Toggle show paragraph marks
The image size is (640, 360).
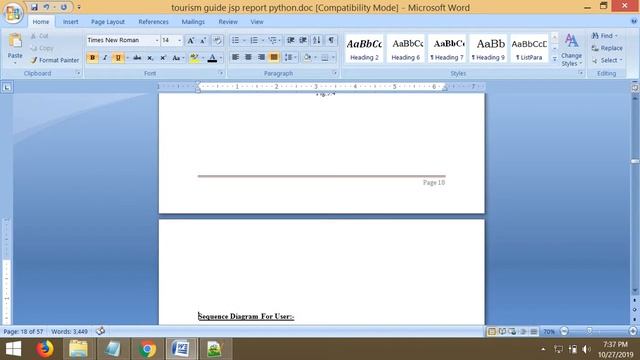(331, 40)
